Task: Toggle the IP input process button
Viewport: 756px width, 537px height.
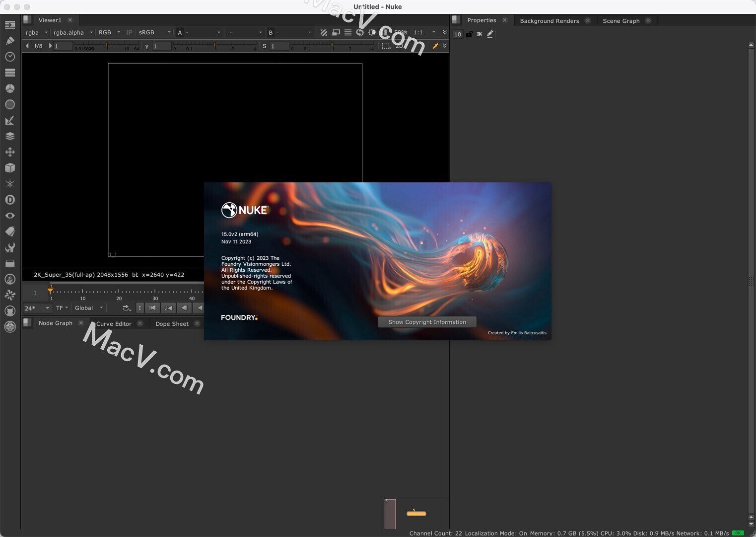Action: pos(130,32)
